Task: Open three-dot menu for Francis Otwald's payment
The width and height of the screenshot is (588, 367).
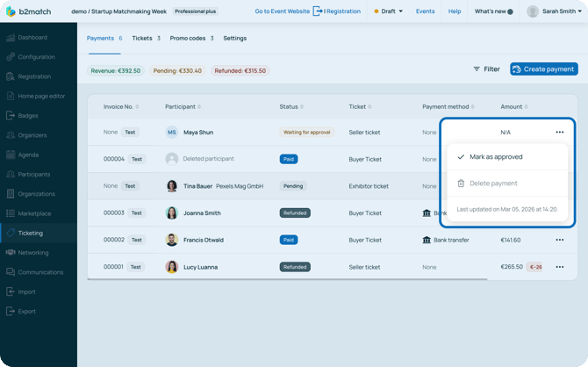Action: pyautogui.click(x=559, y=240)
